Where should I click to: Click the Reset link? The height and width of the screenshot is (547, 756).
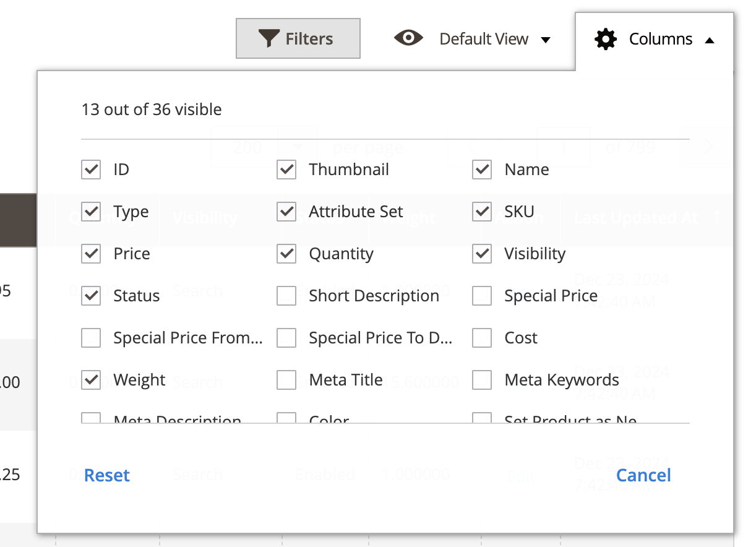point(106,475)
